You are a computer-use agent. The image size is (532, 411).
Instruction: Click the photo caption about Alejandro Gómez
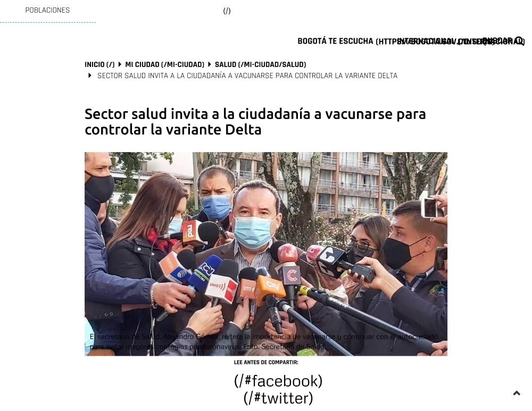coord(264,341)
